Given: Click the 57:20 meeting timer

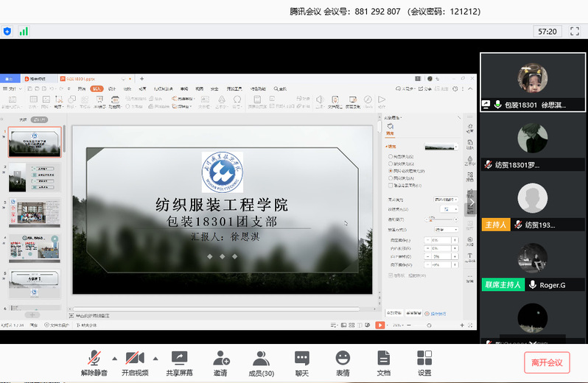Looking at the screenshot, I should coord(547,31).
